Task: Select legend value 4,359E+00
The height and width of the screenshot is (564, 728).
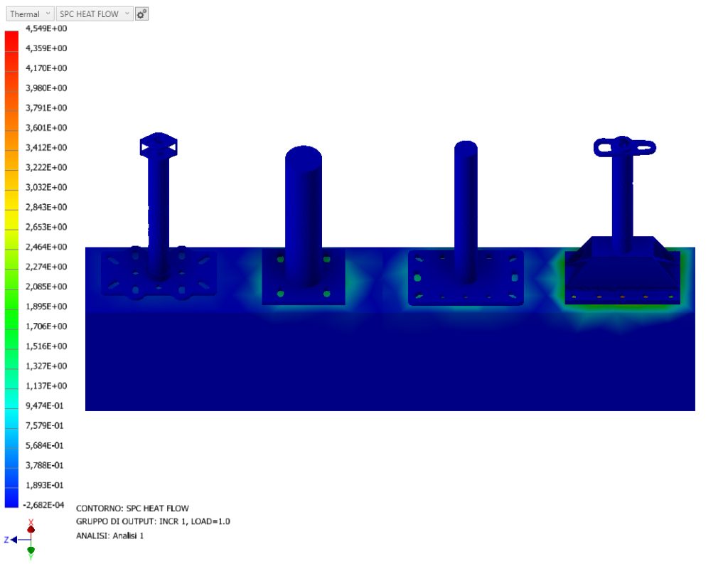Action: pos(46,48)
